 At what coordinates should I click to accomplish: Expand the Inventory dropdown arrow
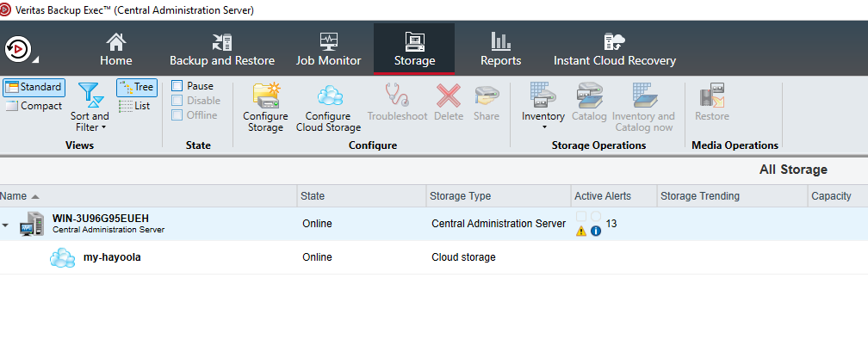543,127
